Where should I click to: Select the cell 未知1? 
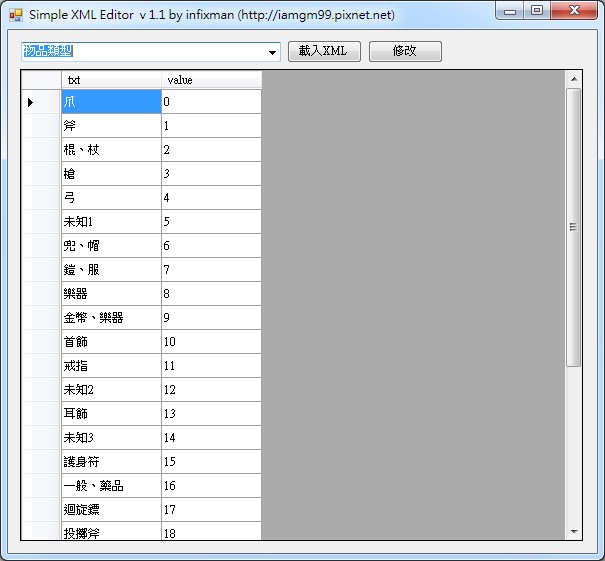pyautogui.click(x=111, y=221)
